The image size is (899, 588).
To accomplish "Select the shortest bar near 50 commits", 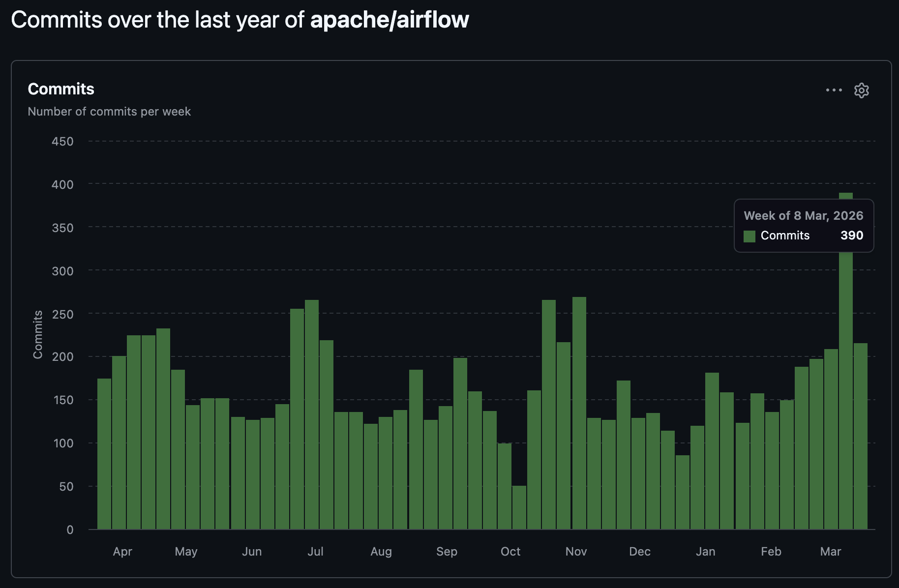I will tap(519, 507).
